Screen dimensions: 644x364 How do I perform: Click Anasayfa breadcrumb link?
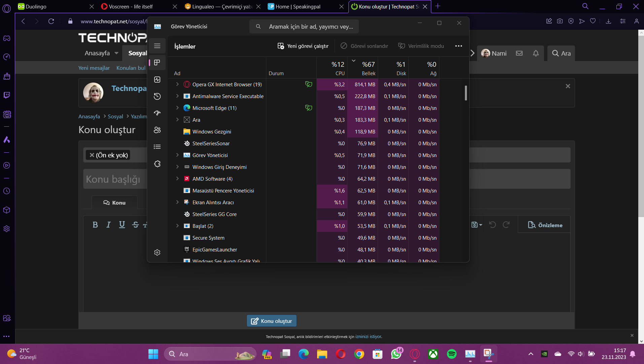[x=89, y=117]
